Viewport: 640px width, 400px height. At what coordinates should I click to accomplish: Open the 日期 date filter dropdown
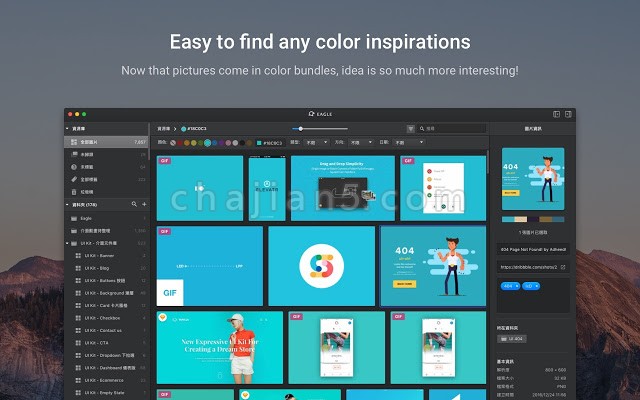pyautogui.click(x=409, y=142)
